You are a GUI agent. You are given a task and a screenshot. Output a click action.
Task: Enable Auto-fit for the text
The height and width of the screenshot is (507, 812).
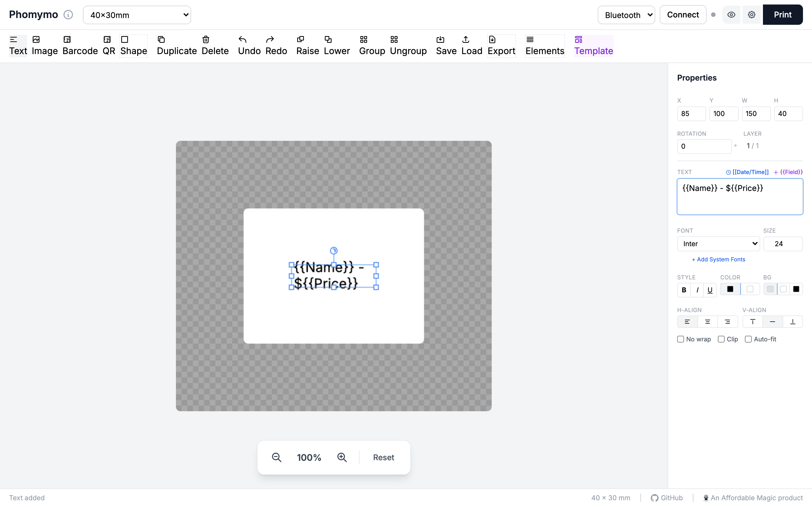[x=748, y=339]
